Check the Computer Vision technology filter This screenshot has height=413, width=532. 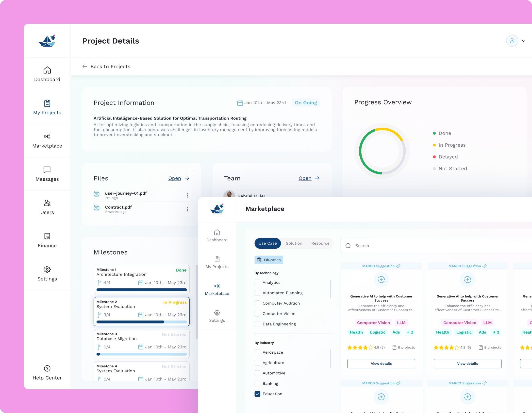point(257,313)
